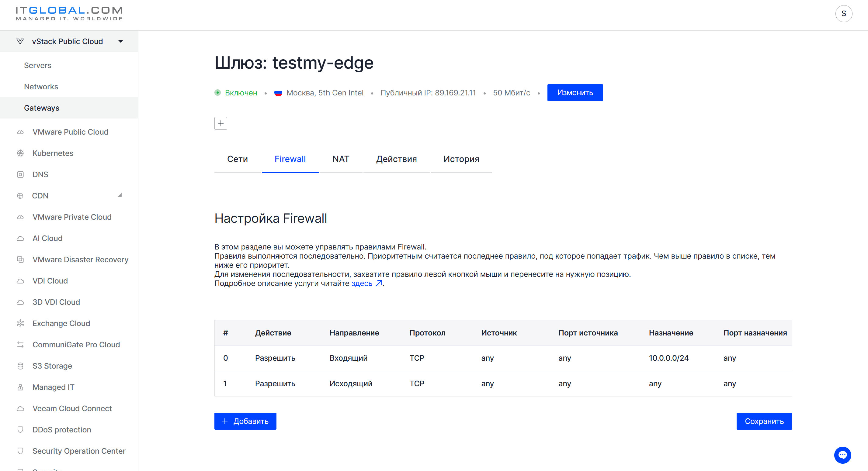Switch to the NAT tab
The height and width of the screenshot is (471, 868).
341,159
